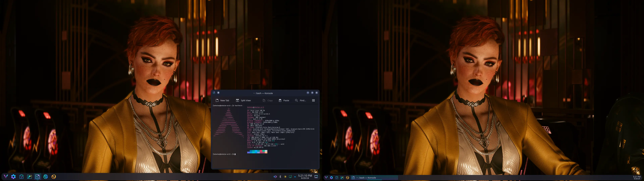
Task: Click the "DE: KDE Plasma 6.1.0" line
Action: point(255,124)
